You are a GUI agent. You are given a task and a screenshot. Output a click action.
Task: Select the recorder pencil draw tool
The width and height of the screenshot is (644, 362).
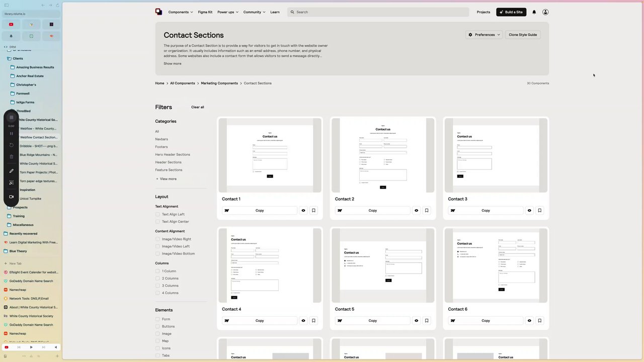pos(12,171)
